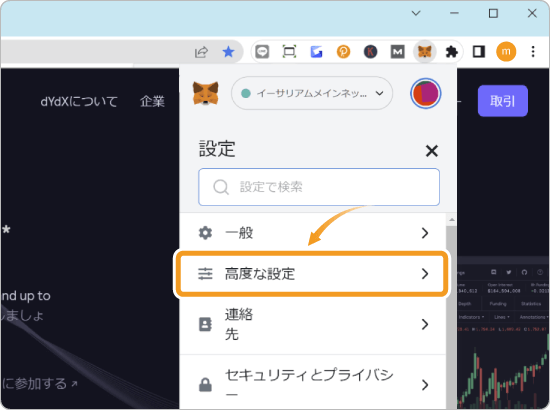
Task: Expand the 高度な設定 chevron
Action: 425,274
